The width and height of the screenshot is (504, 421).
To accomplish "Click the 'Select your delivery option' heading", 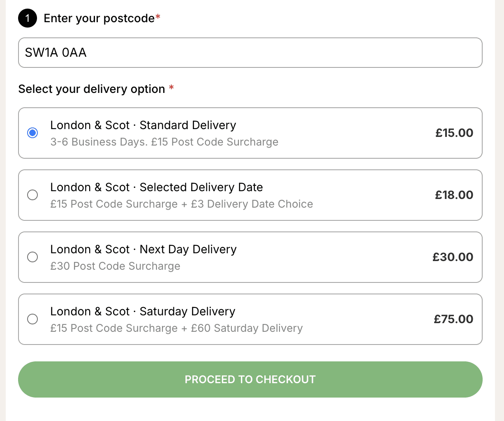I will coord(92,89).
